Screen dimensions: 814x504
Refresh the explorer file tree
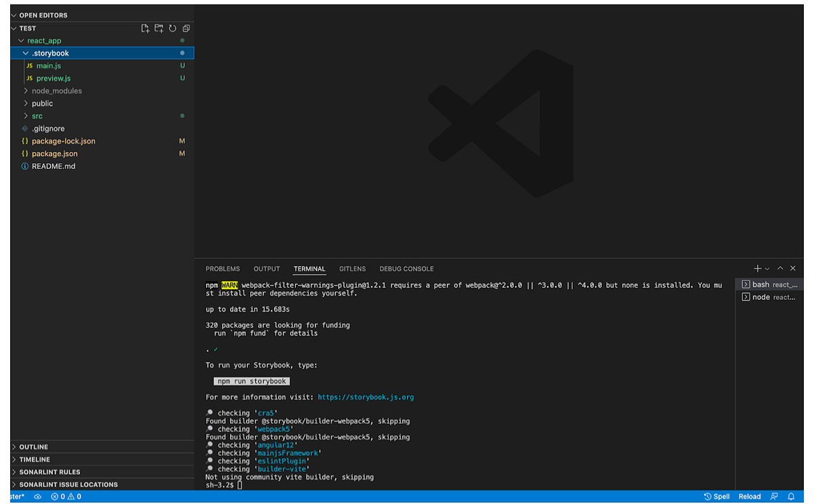(172, 28)
